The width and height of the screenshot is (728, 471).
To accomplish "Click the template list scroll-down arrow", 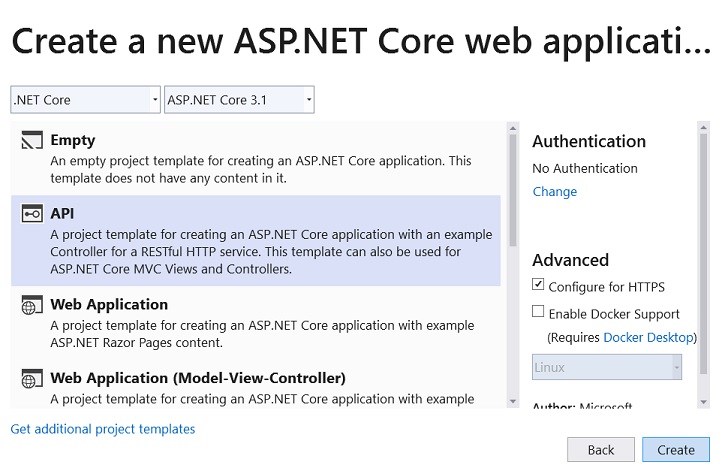I will pos(513,401).
